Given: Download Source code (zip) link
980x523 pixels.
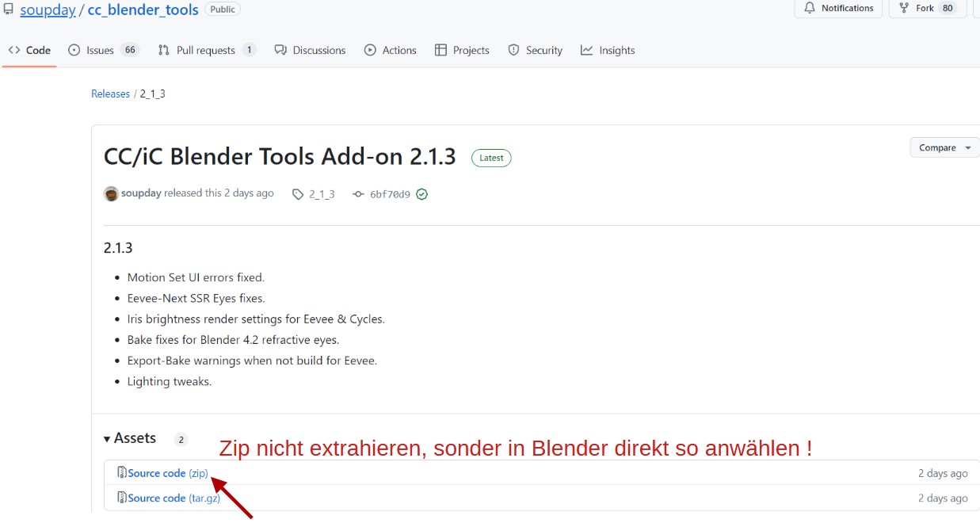Looking at the screenshot, I should [x=168, y=473].
